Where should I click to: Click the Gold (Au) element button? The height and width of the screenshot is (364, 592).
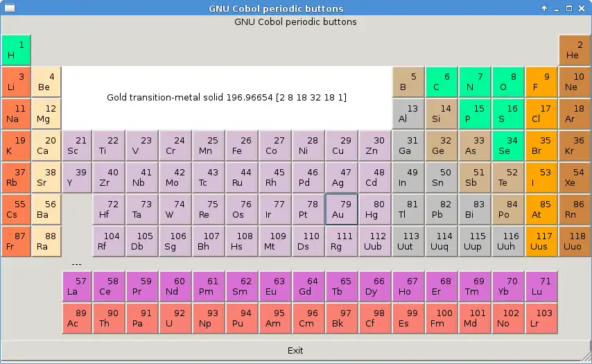(x=342, y=209)
